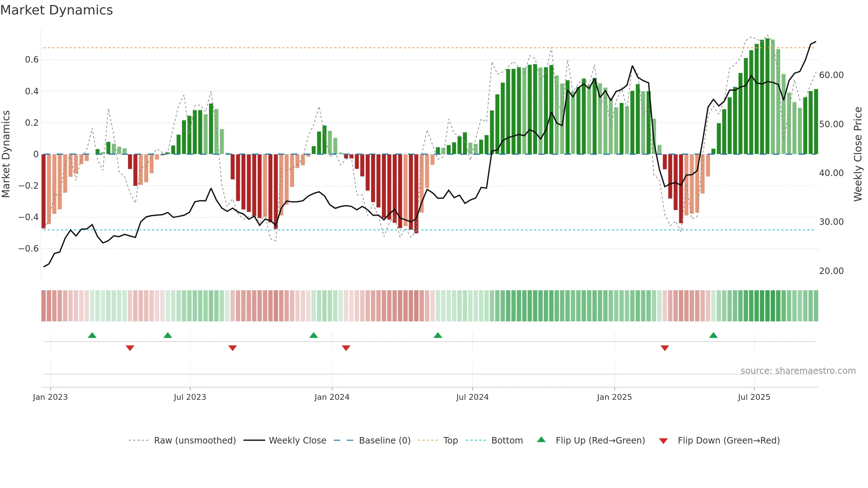Toggle the Weekly Close legend item
The image size is (868, 488).
[x=285, y=440]
